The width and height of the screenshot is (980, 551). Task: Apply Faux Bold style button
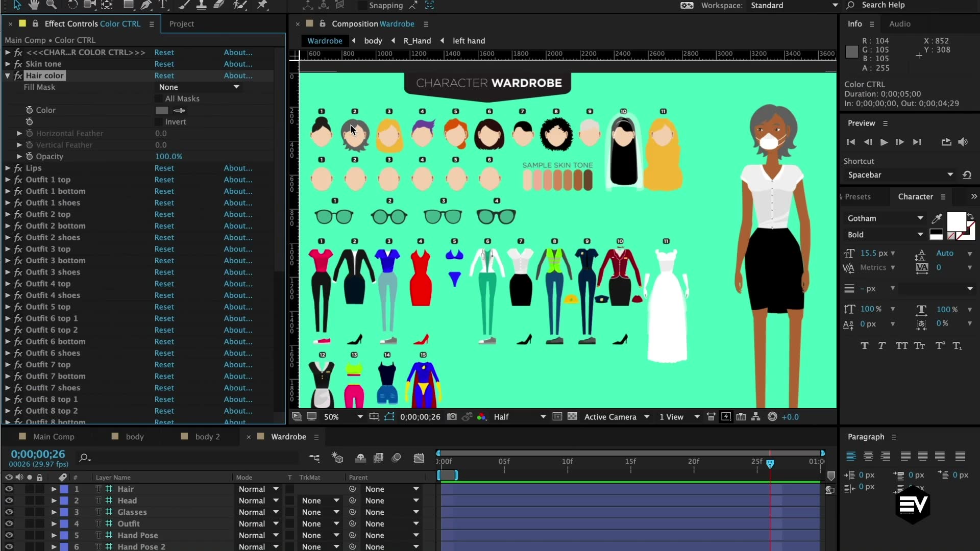[x=864, y=346]
